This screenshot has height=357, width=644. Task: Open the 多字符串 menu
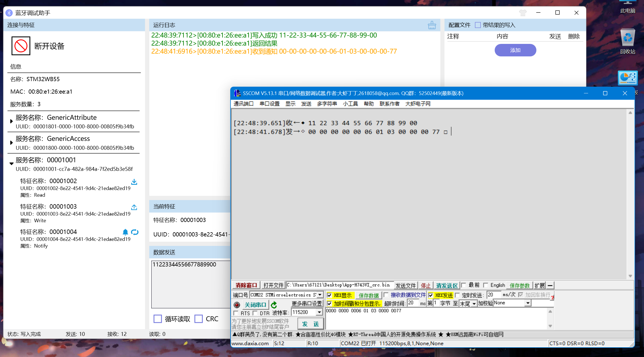coord(327,104)
